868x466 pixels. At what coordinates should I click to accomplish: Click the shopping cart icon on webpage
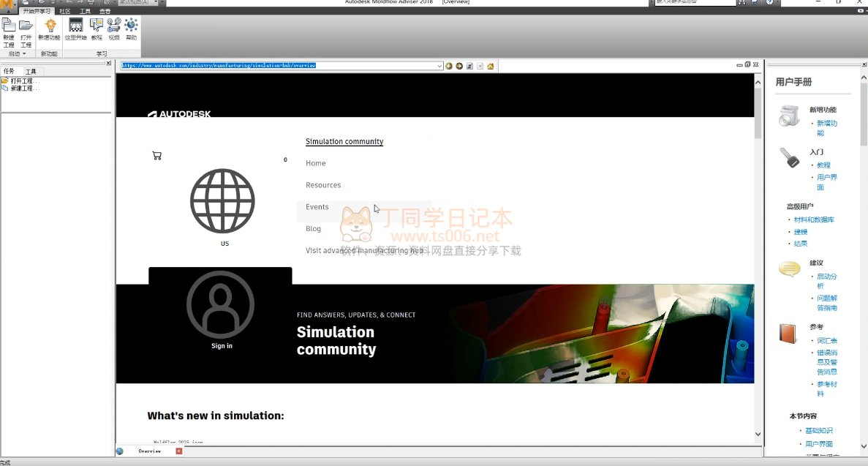click(156, 155)
